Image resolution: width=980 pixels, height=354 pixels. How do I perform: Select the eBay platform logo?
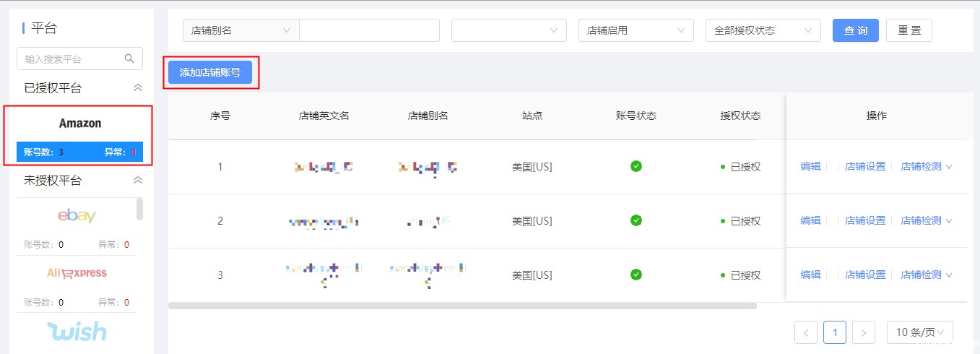click(x=77, y=215)
